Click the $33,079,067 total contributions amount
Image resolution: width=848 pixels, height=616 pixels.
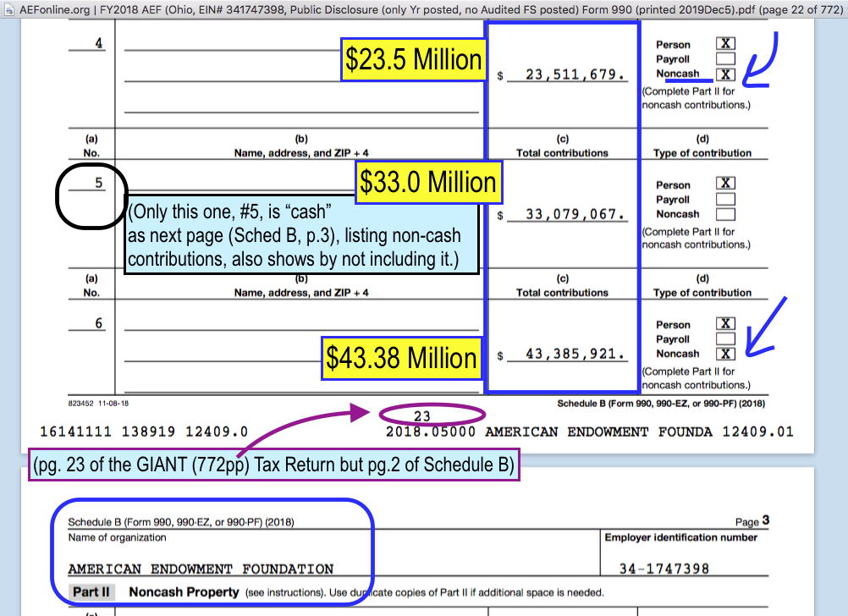(575, 214)
